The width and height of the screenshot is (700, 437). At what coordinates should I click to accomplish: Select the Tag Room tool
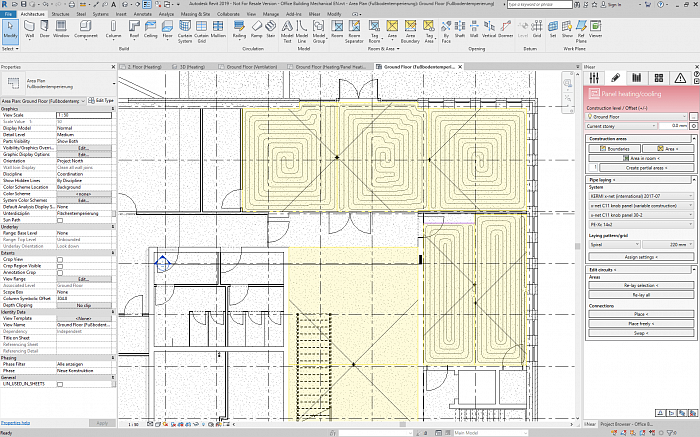tap(374, 32)
